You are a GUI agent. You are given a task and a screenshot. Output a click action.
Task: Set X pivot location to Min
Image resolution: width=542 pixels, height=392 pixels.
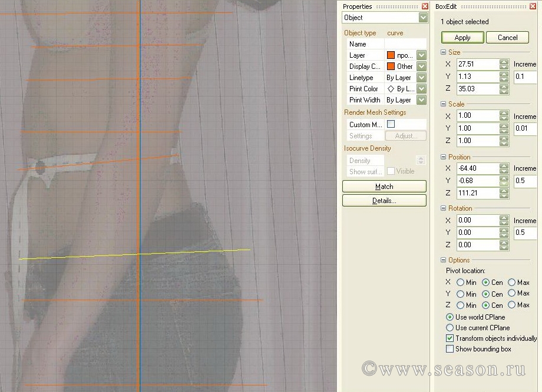click(460, 283)
